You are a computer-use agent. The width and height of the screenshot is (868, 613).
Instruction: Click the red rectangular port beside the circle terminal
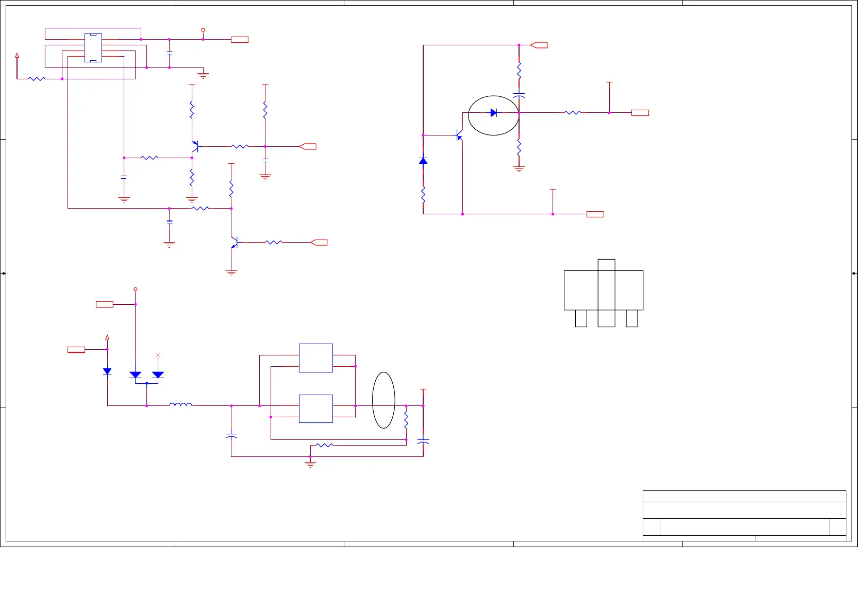tap(105, 304)
